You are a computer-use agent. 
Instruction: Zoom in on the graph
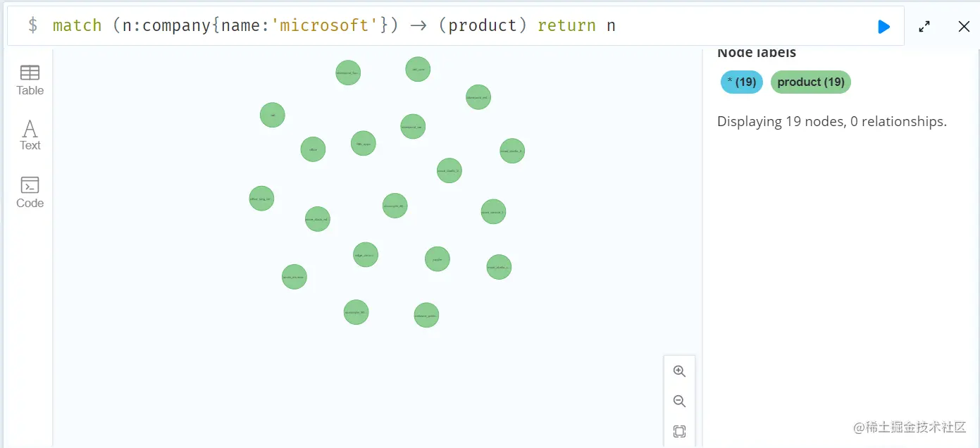pos(679,371)
